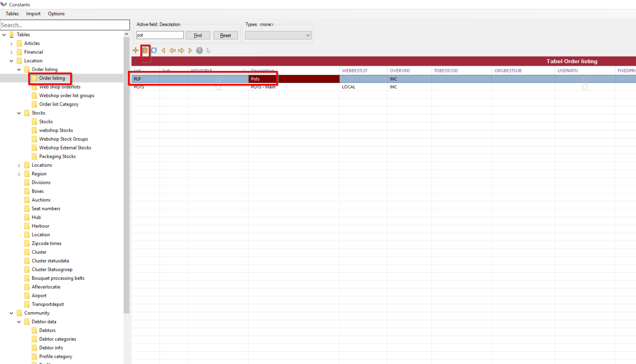This screenshot has width=636, height=364.
Task: Click the previous record left arrow
Action: point(172,50)
